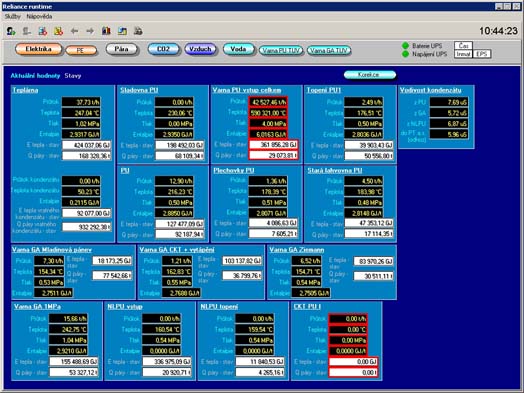Click the Teplárna heading link
524x393 pixels.
tap(25, 90)
